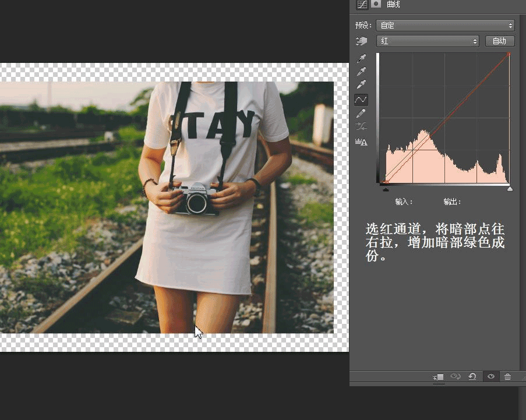
Task: Activate the point curve editing mode
Action: pos(361,99)
